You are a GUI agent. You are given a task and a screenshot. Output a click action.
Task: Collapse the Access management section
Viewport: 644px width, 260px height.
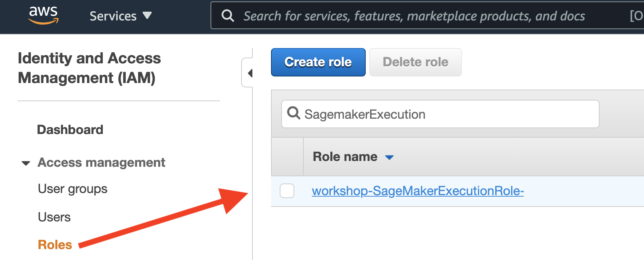(x=26, y=163)
